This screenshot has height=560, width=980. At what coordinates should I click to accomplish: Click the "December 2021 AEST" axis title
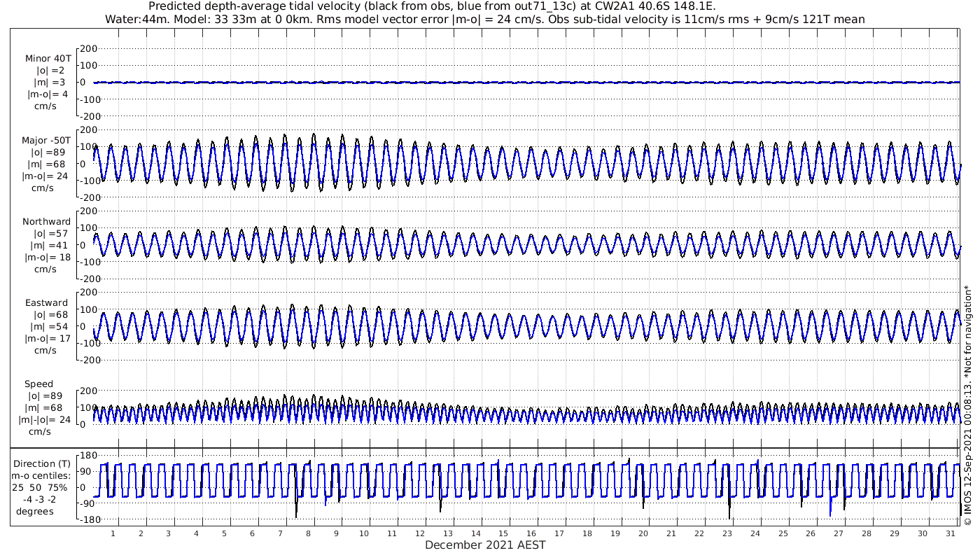[485, 545]
